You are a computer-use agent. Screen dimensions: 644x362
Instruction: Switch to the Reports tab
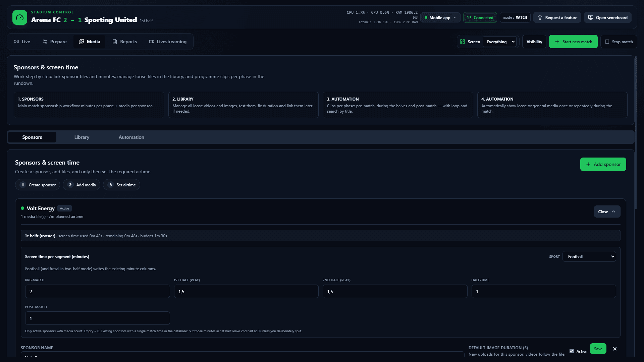[124, 42]
